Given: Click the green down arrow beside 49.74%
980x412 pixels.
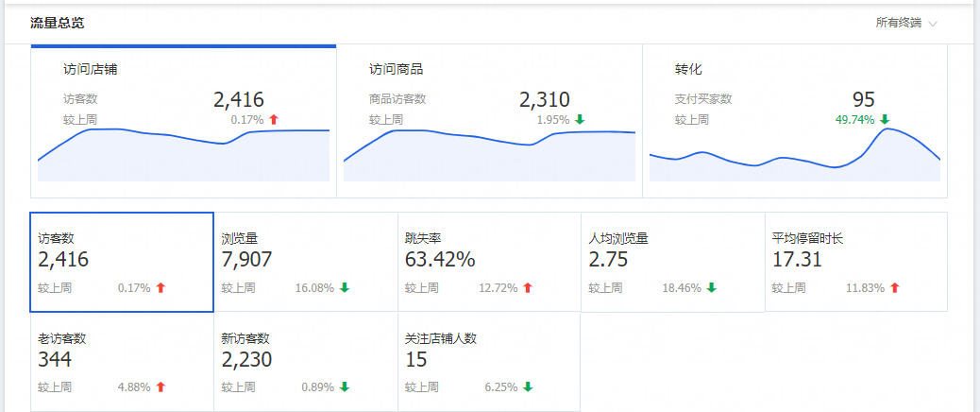Looking at the screenshot, I should (885, 120).
